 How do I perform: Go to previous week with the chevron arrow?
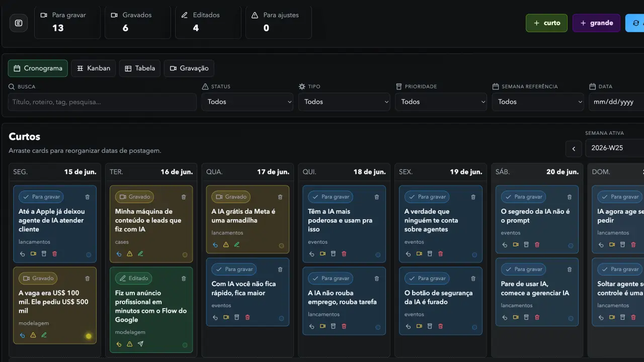(x=574, y=149)
